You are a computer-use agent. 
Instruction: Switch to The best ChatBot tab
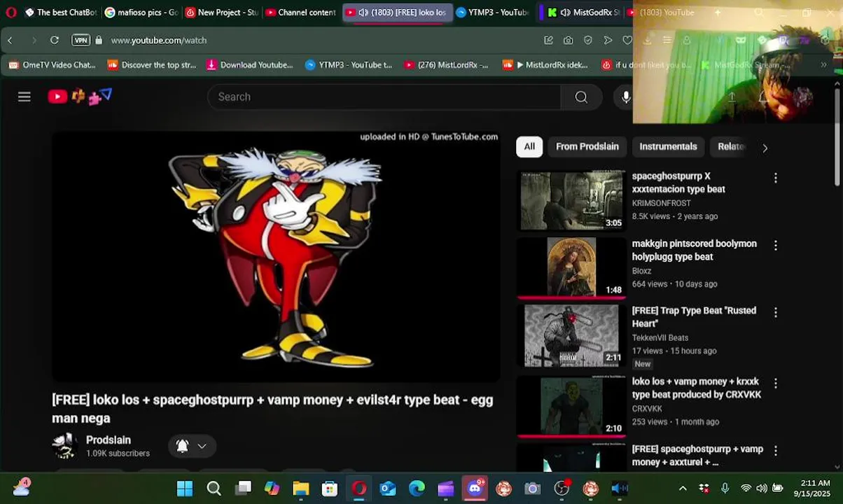(60, 13)
